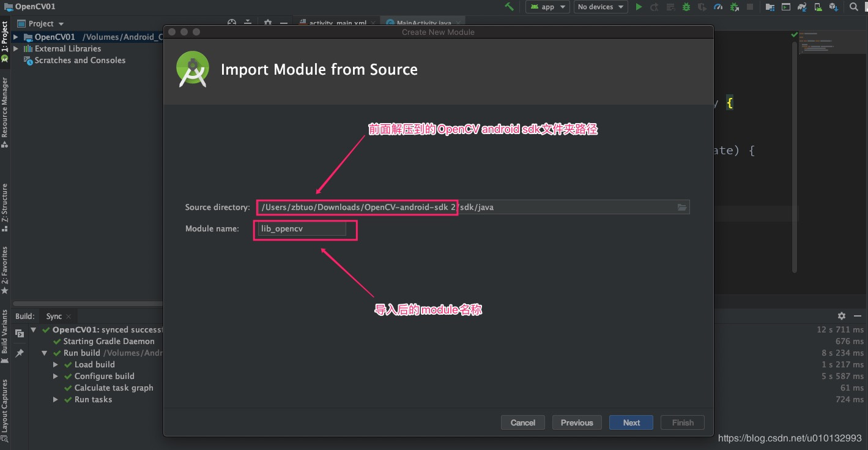
Task: Click the Build panel settings gear icon
Action: 842,316
